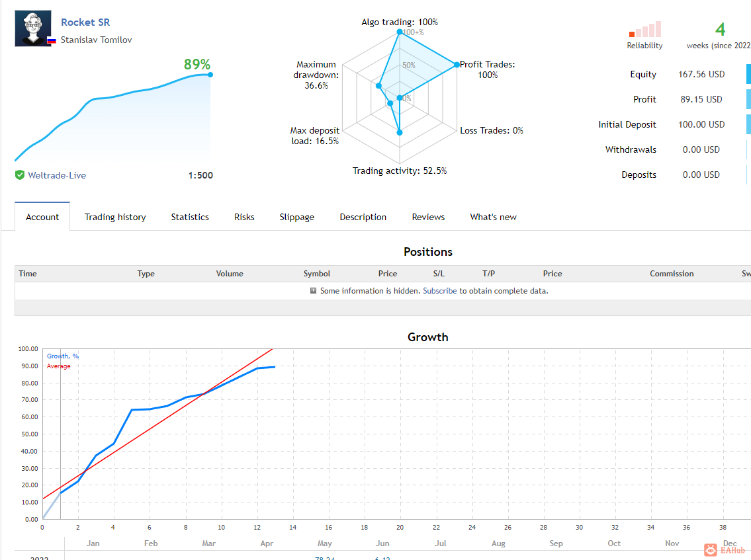Sort positions by Type column
Viewport: 751px width, 560px height.
coord(146,273)
